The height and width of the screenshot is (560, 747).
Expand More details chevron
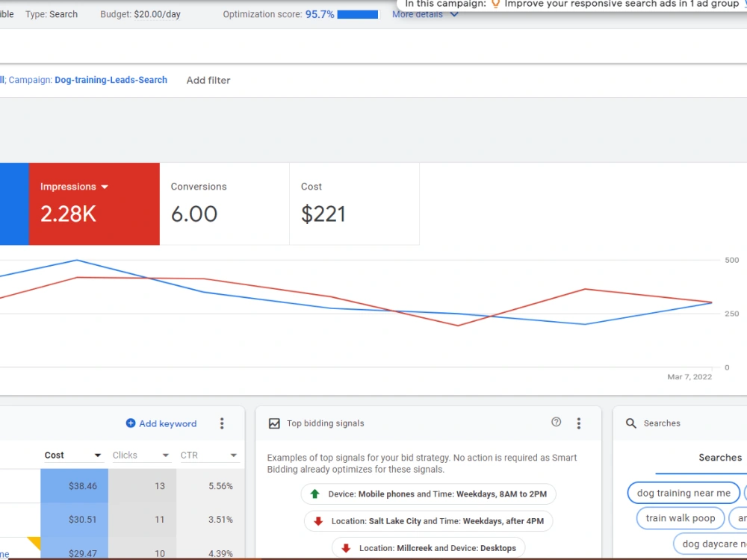(454, 14)
